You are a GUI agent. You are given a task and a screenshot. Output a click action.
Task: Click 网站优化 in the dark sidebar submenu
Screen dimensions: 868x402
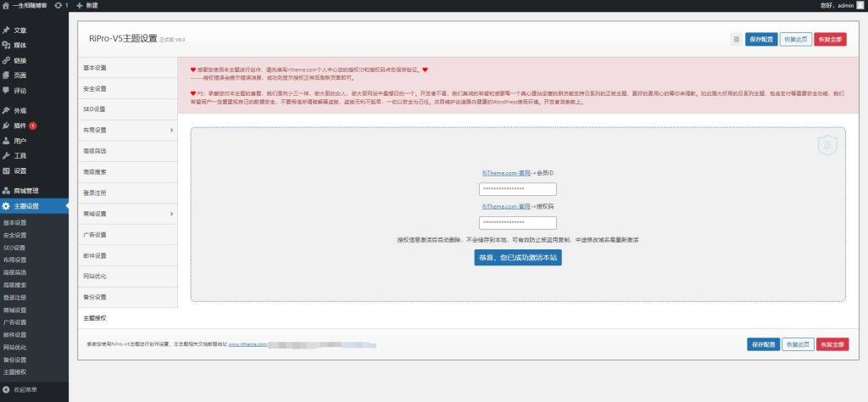point(15,347)
